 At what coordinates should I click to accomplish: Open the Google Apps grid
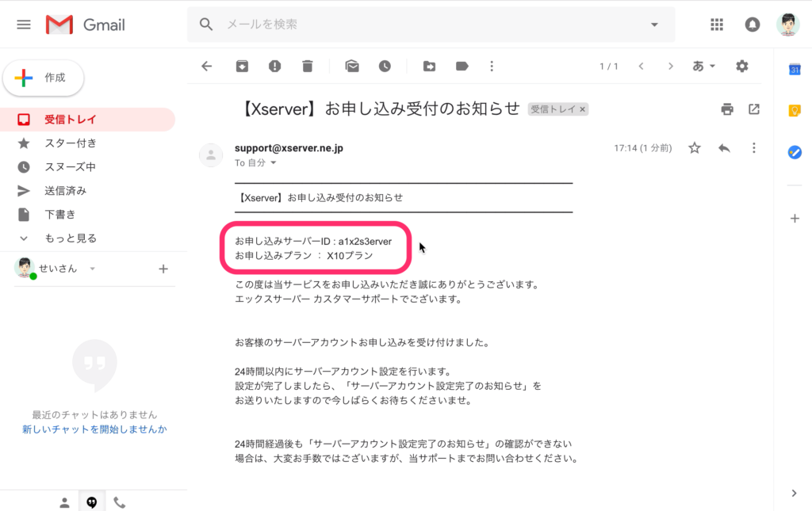coord(717,25)
